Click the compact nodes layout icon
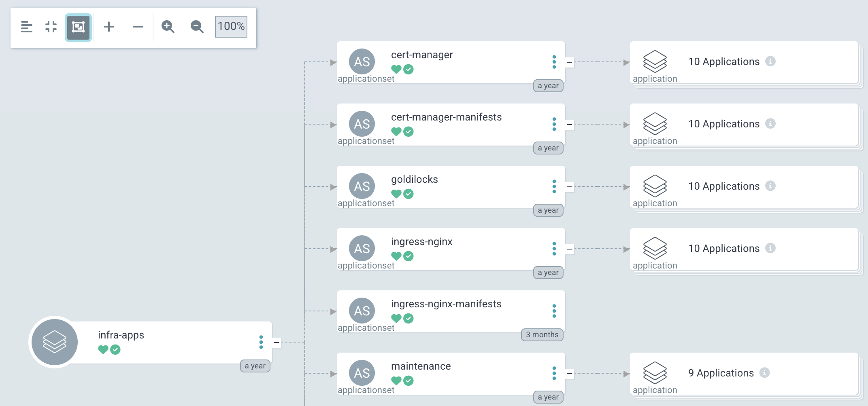 pos(27,27)
